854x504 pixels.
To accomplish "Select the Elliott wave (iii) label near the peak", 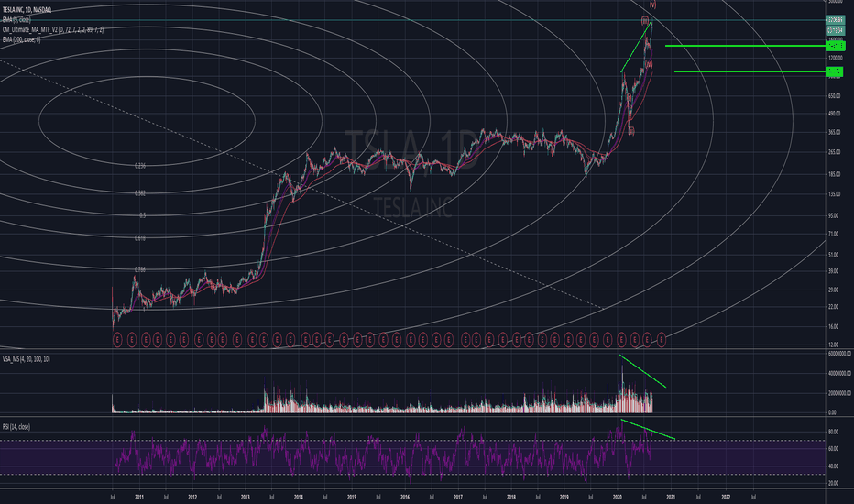I will pyautogui.click(x=645, y=21).
